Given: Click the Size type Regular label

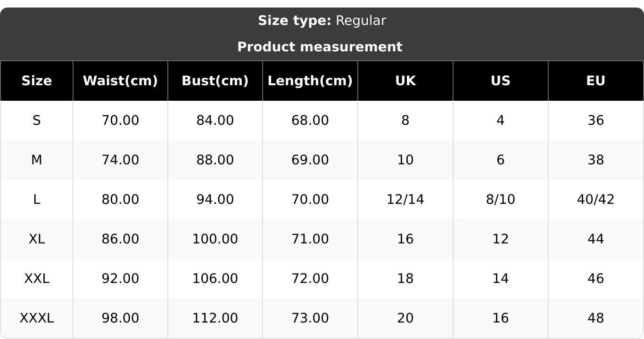Looking at the screenshot, I should (x=322, y=21).
